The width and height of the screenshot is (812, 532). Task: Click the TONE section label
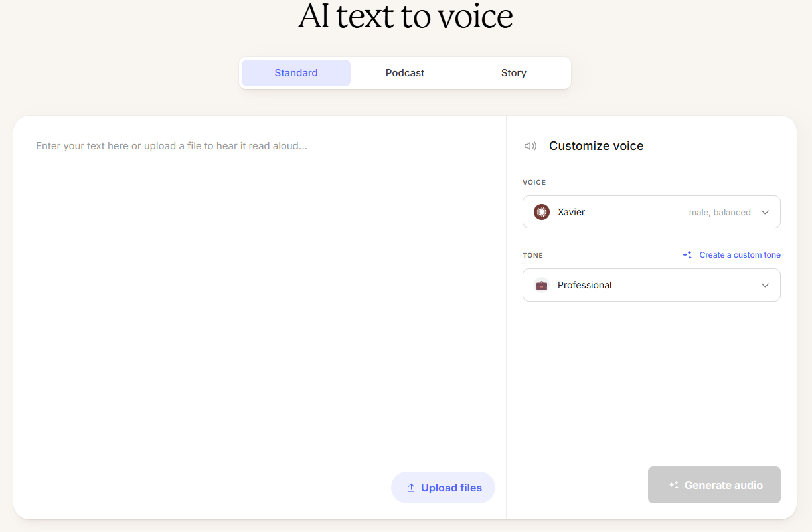coord(533,255)
